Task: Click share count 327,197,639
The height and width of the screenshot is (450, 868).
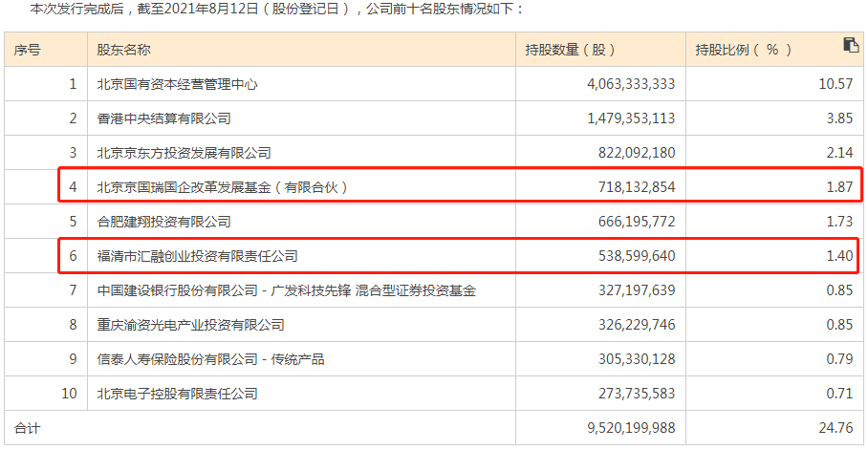Action: coord(637,290)
